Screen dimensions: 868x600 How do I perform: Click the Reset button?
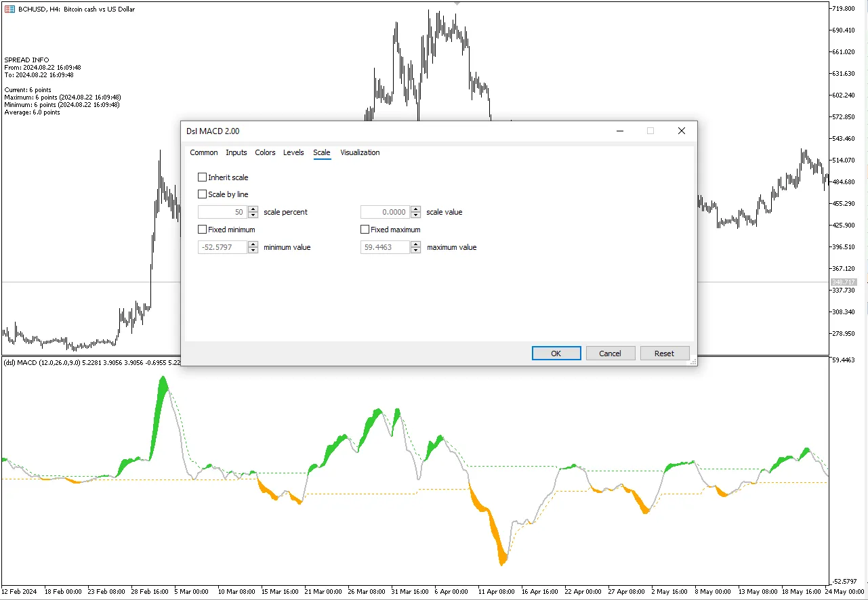[664, 353]
